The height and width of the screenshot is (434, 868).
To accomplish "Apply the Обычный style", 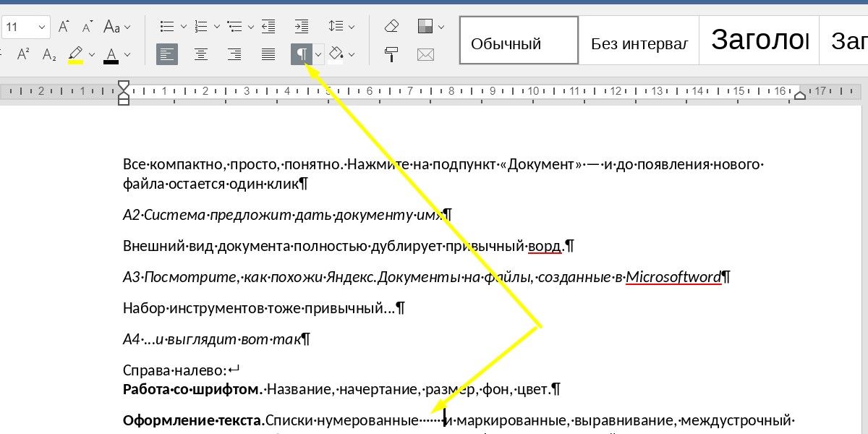I will coord(519,43).
